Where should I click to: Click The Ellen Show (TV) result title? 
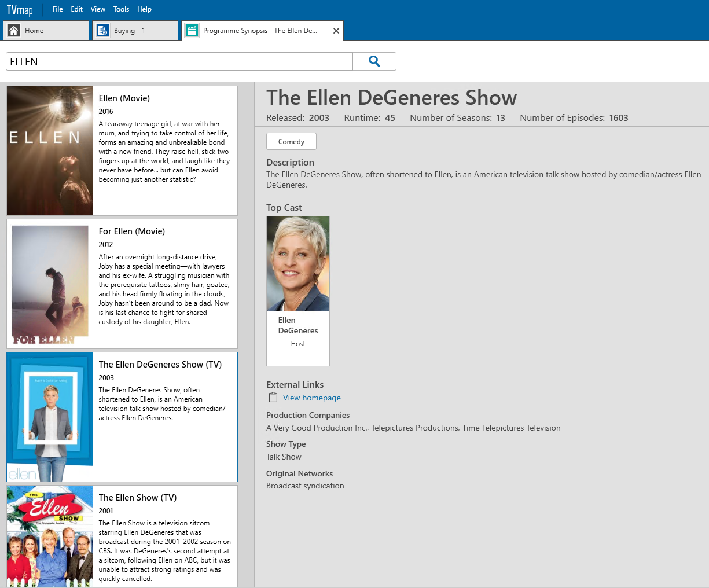(x=138, y=498)
